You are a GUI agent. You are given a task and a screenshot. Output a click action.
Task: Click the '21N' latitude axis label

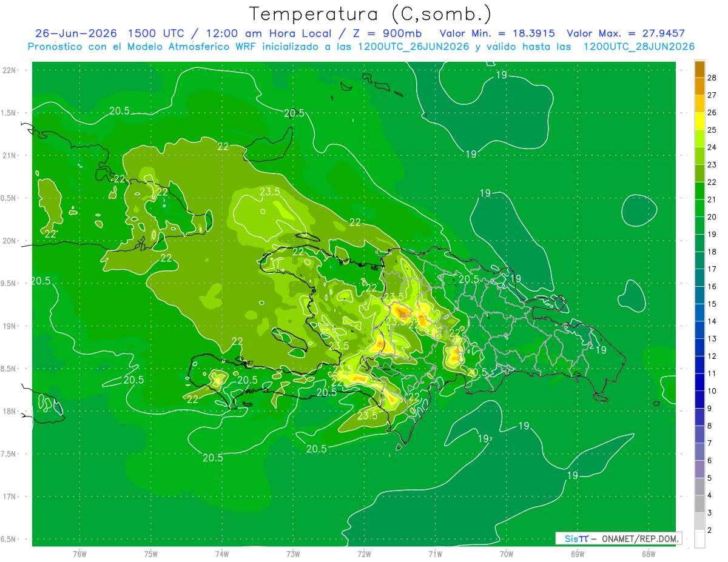click(10, 156)
